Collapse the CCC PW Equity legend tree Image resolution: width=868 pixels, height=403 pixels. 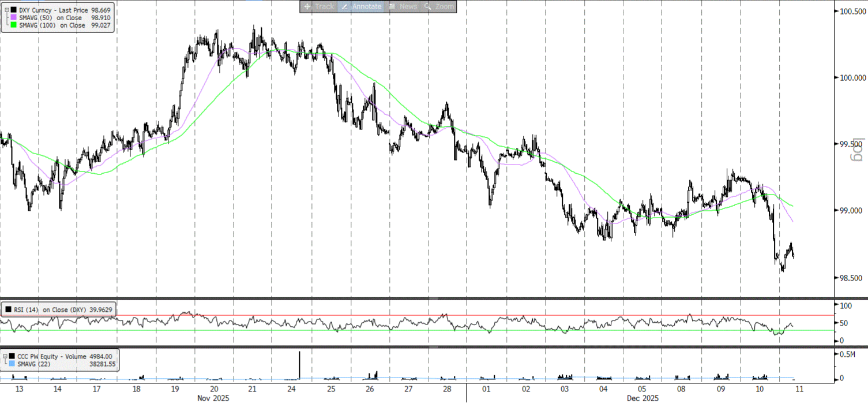click(6, 357)
